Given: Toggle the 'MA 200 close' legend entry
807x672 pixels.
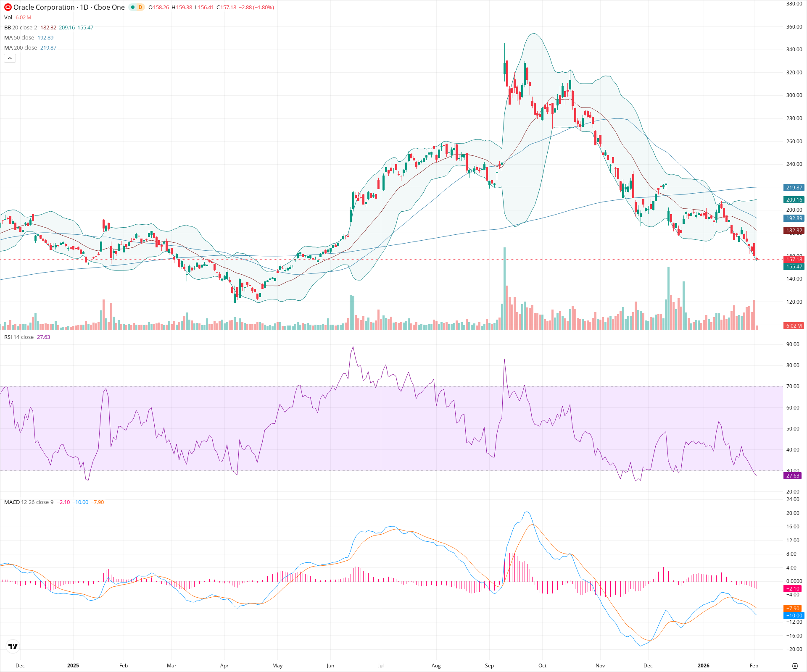Looking at the screenshot, I should click(20, 47).
